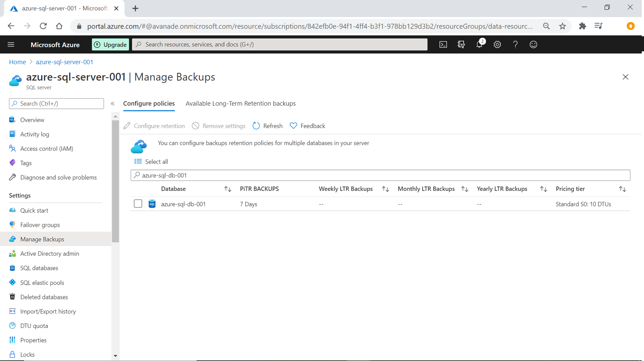Click the help question mark icon
644x361 pixels.
[x=515, y=45]
